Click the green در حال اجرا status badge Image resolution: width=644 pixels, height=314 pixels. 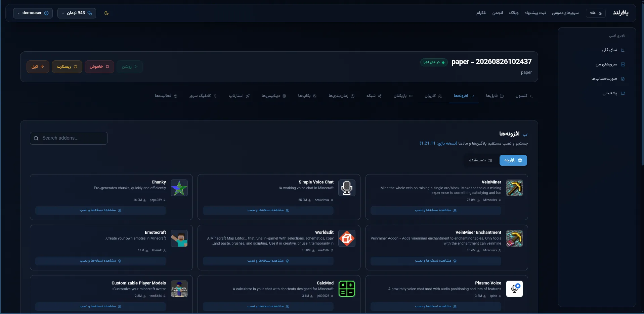coord(434,62)
